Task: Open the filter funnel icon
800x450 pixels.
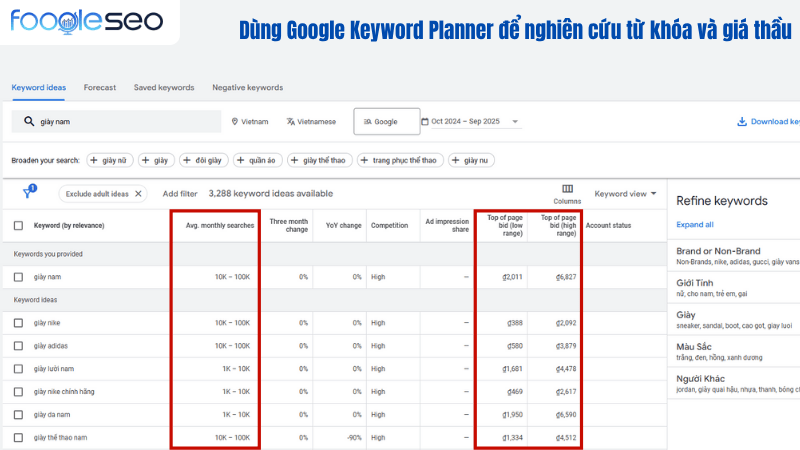Action: click(29, 191)
